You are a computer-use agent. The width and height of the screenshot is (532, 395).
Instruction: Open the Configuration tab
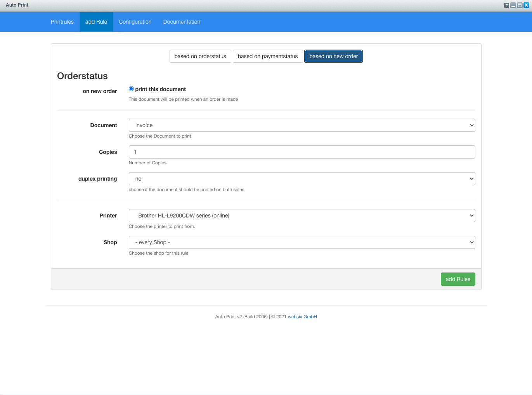(135, 22)
